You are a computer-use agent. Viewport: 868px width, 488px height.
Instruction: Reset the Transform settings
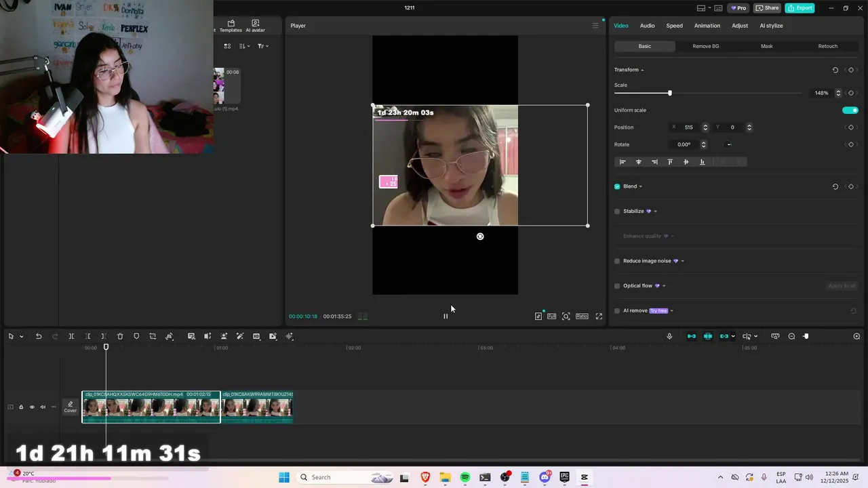(835, 70)
